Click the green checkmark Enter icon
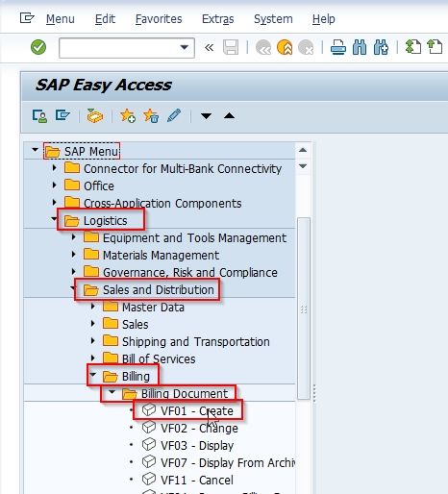Image resolution: width=448 pixels, height=494 pixels. 38,47
